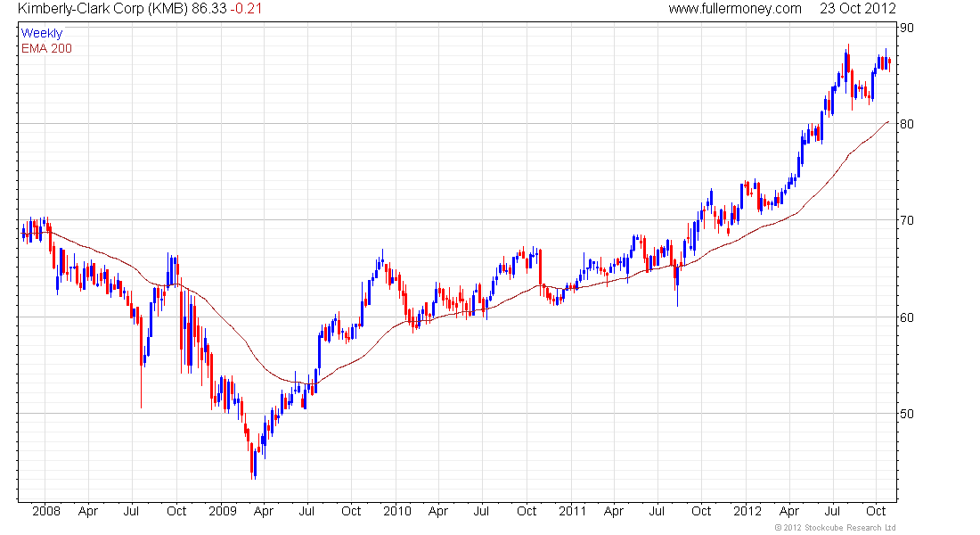Click the final Oct label after 2012
Image resolution: width=980 pixels, height=535 pixels.
[877, 511]
